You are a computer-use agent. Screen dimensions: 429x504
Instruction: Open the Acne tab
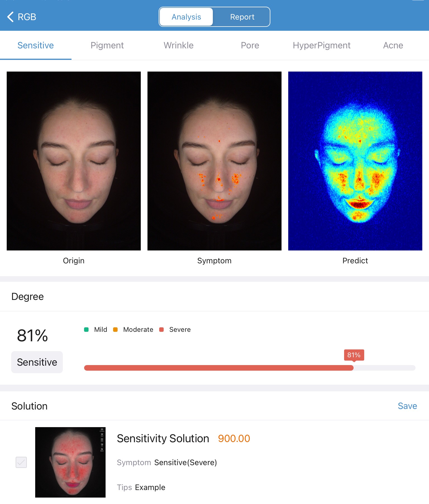393,45
